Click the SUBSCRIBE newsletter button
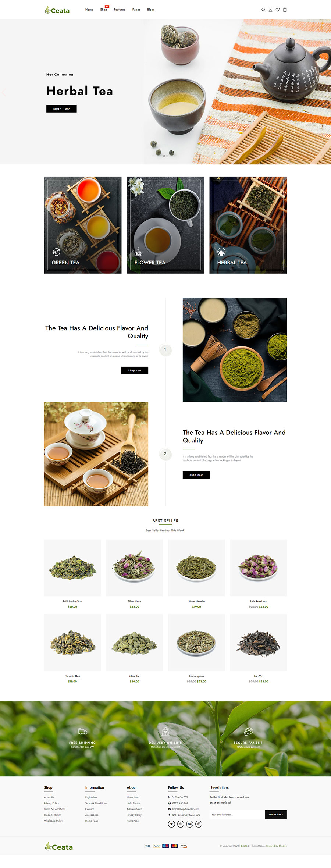 point(276,814)
